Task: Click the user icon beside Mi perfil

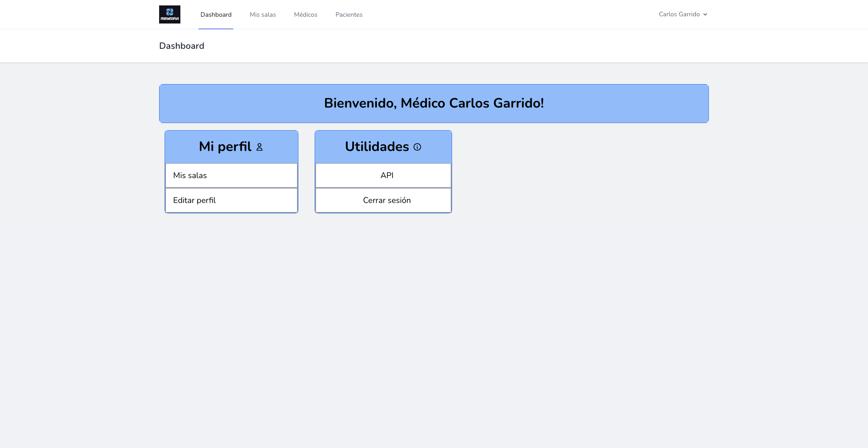Action: (259, 147)
